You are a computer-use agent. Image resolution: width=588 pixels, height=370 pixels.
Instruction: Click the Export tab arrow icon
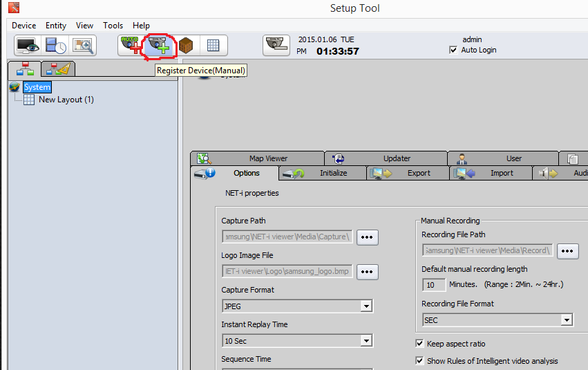tap(381, 174)
